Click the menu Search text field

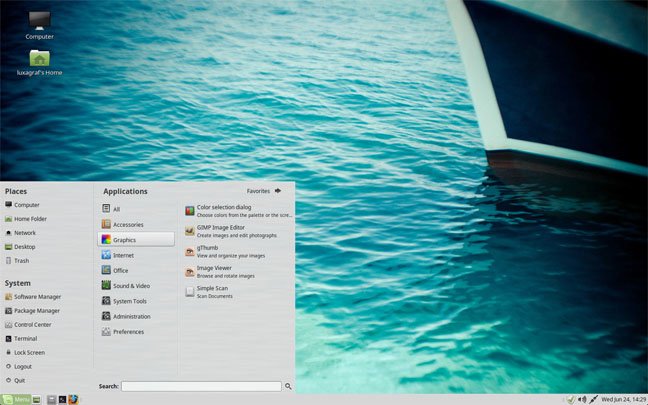coord(201,386)
